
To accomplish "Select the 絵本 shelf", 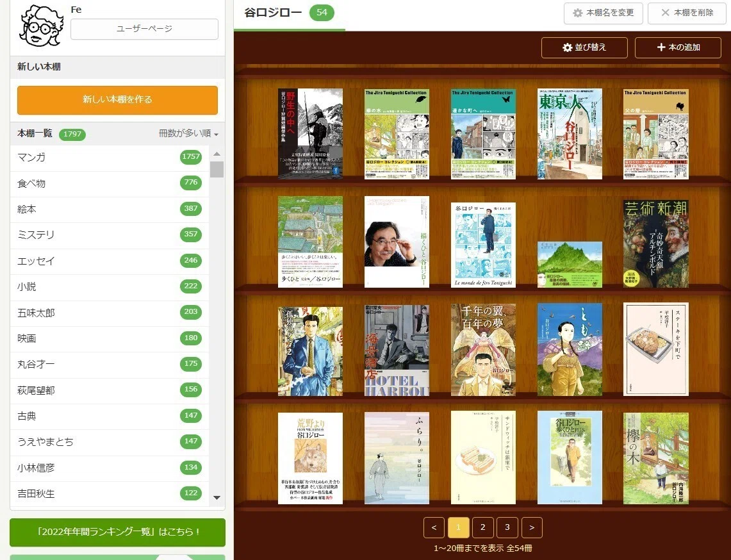I will pos(110,210).
